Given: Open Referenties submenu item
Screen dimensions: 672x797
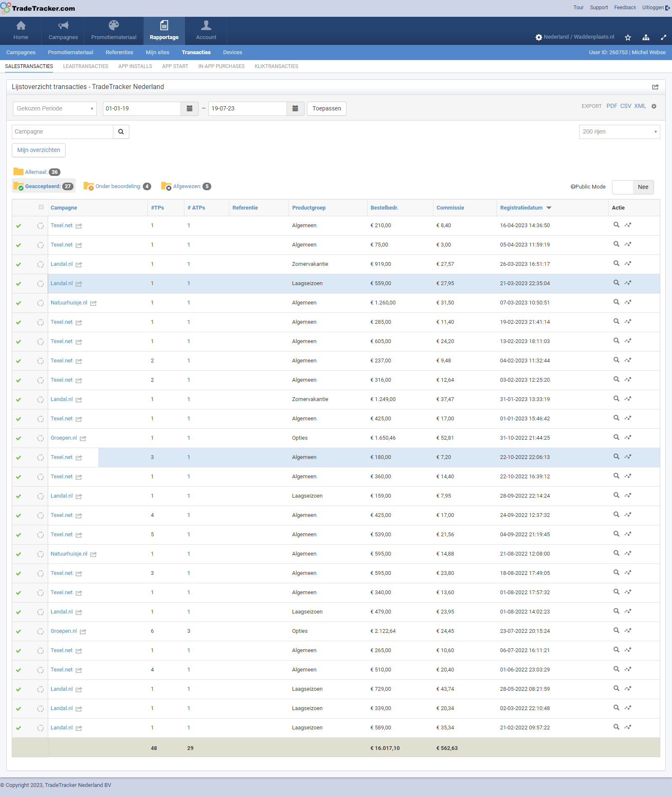Looking at the screenshot, I should (x=119, y=52).
